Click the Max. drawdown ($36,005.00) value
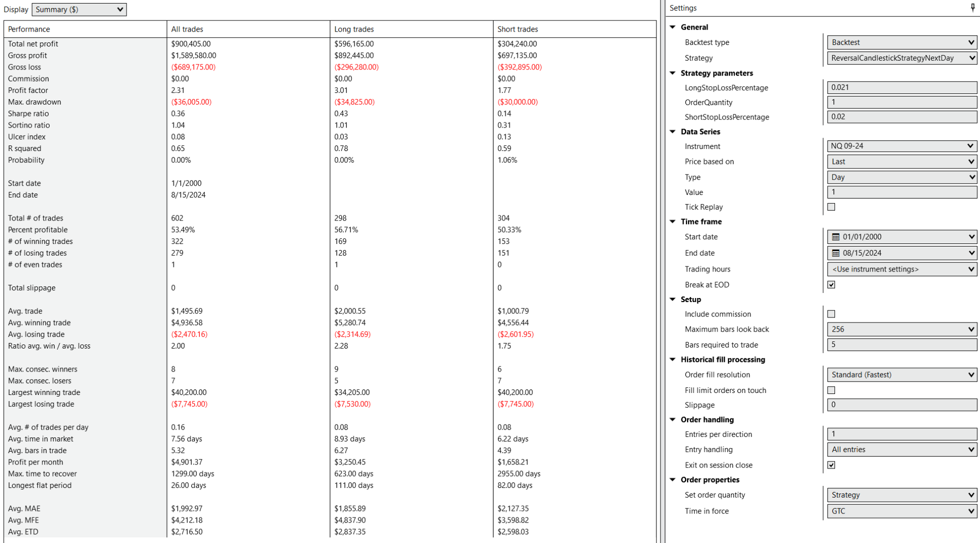Screen dimensions: 980x543 pyautogui.click(x=191, y=102)
